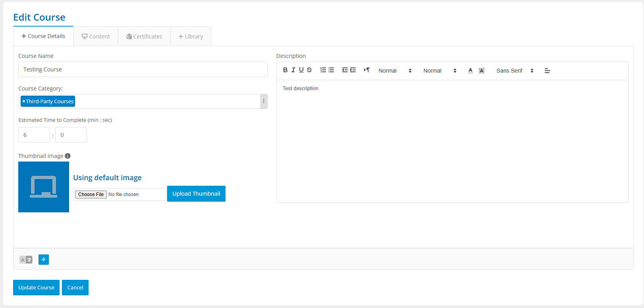Open the Sans Serif font dropdown
The height and width of the screenshot is (308, 644).
515,71
